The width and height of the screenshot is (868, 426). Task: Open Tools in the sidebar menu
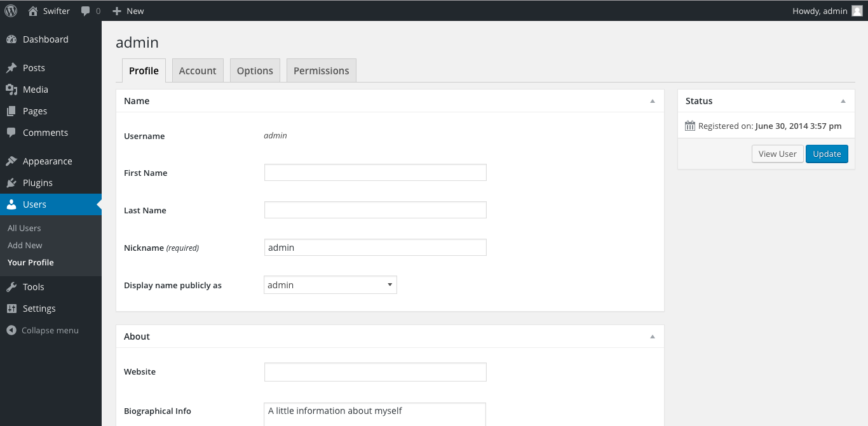pyautogui.click(x=51, y=287)
